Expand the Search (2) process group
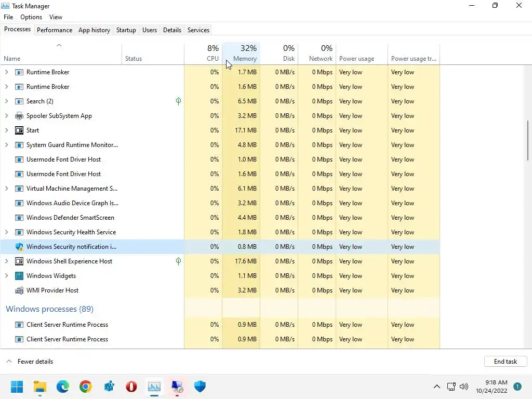The height and width of the screenshot is (399, 532). pyautogui.click(x=6, y=101)
